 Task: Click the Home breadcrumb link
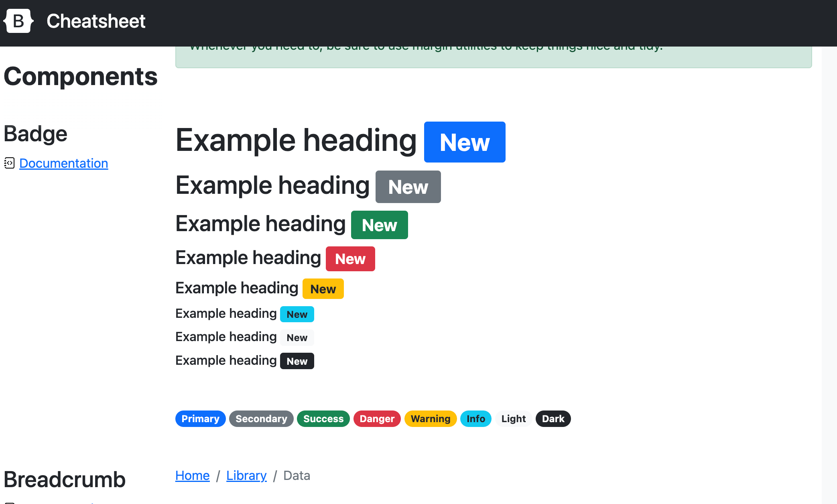point(192,475)
